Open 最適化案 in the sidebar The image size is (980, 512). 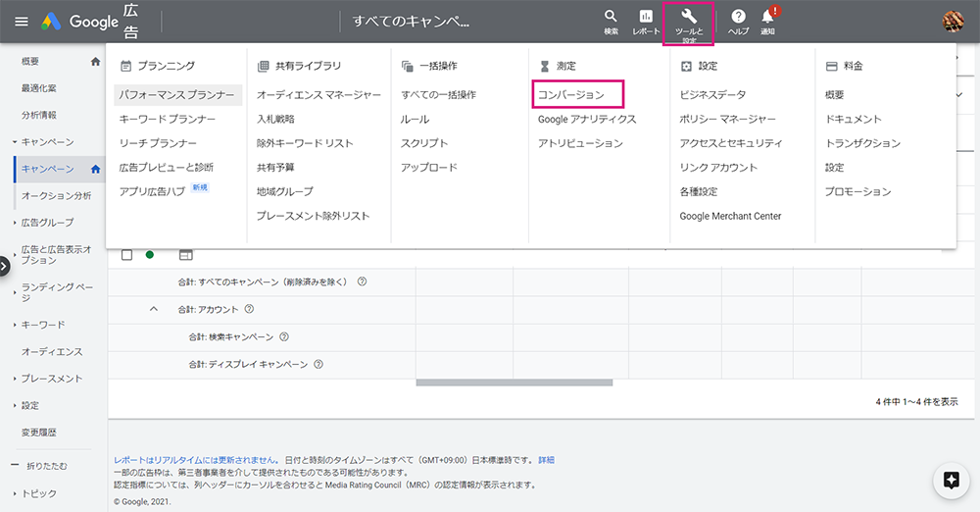pyautogui.click(x=39, y=88)
